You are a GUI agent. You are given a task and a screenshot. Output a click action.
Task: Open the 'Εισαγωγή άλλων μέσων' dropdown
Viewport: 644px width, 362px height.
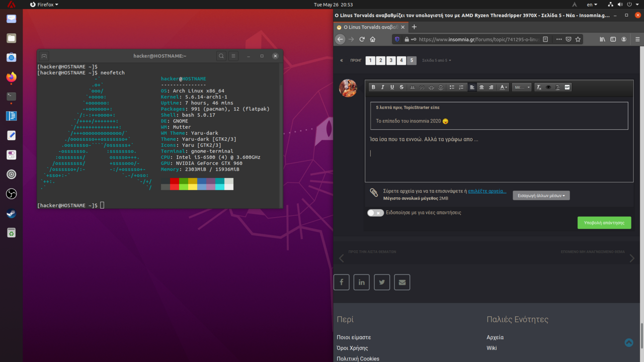pos(541,196)
